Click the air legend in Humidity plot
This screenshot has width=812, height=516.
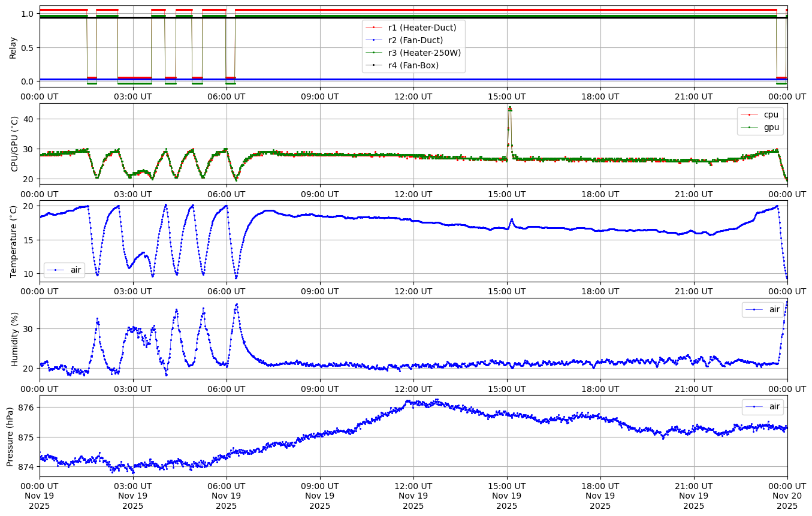click(x=763, y=309)
